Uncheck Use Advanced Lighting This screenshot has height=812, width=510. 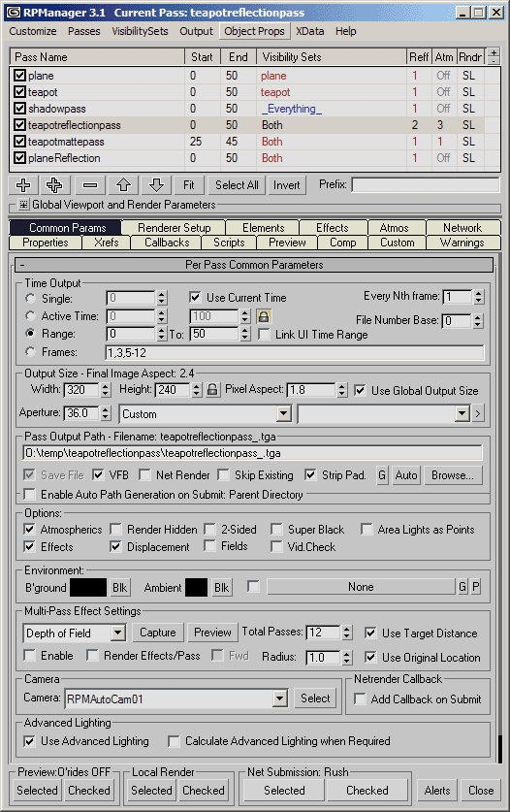[29, 741]
